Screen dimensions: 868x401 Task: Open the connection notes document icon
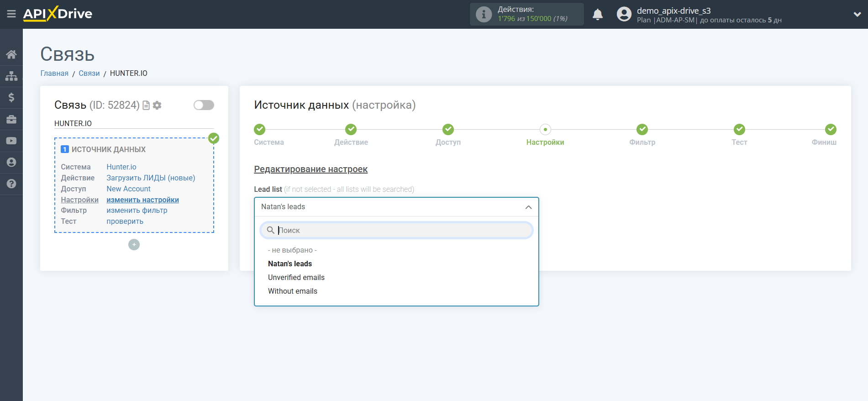[146, 106]
